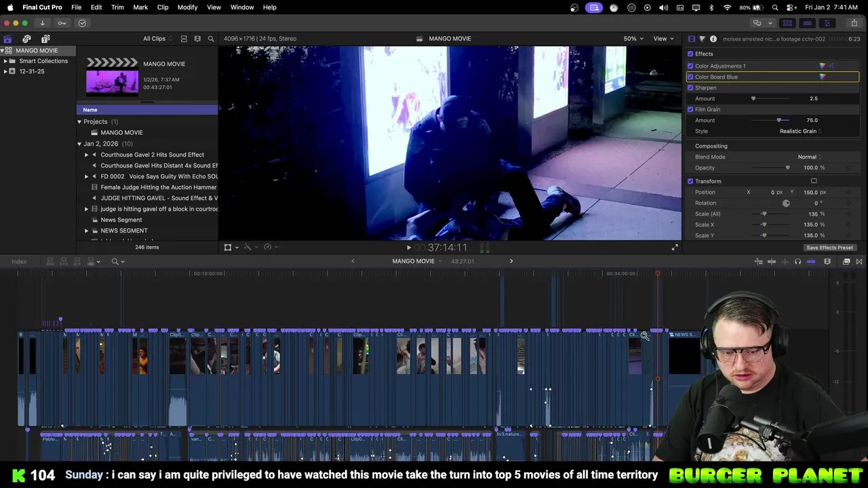Open the Modify menu

pos(187,7)
